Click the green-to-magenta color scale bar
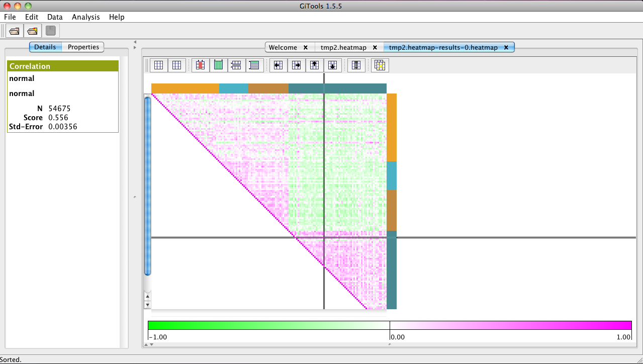 390,325
